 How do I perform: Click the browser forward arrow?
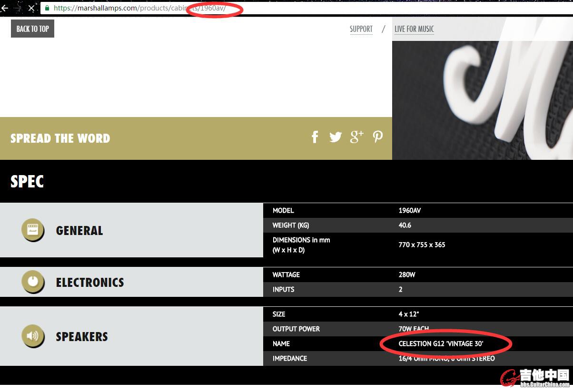(18, 8)
